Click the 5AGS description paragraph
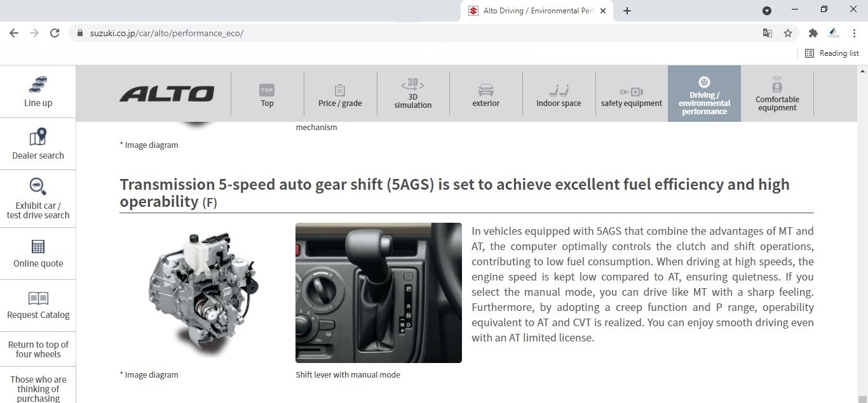This screenshot has width=868, height=403. (642, 284)
